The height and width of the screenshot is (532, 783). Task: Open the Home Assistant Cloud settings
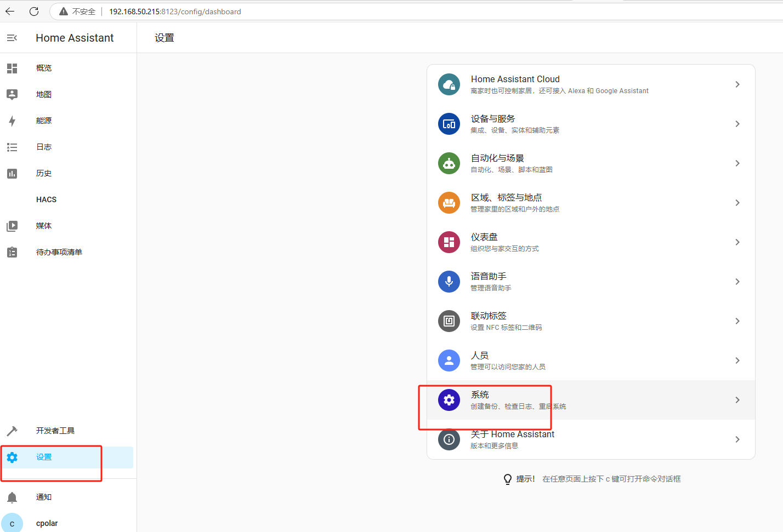click(591, 84)
